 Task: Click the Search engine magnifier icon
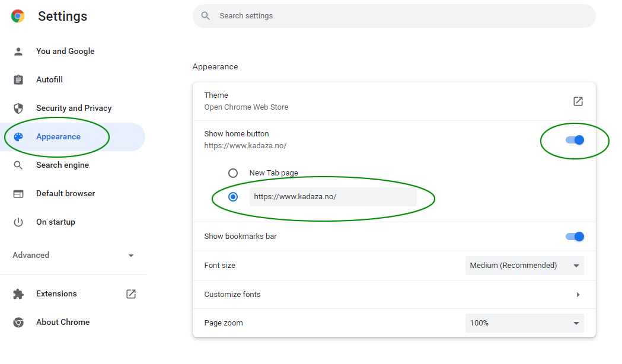pos(18,165)
